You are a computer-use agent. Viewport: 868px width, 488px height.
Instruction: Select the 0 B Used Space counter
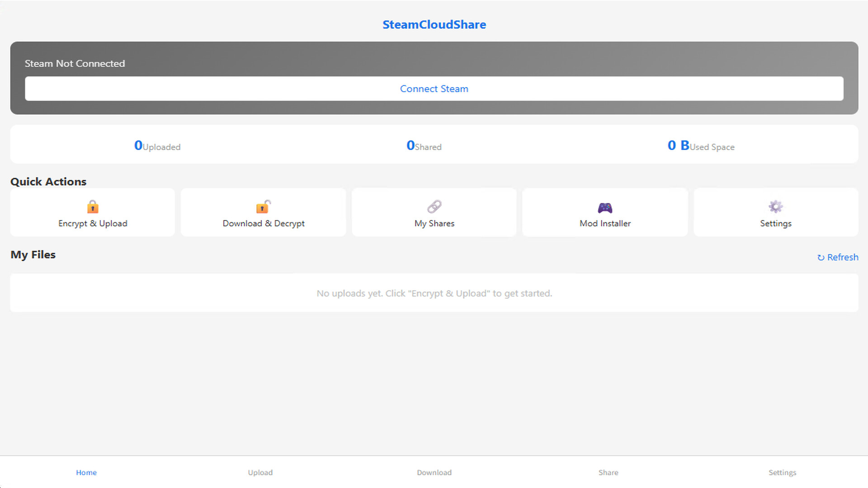click(701, 145)
